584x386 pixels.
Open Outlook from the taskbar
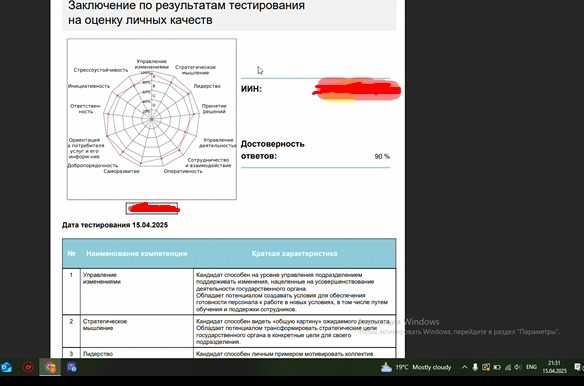pyautogui.click(x=6, y=367)
